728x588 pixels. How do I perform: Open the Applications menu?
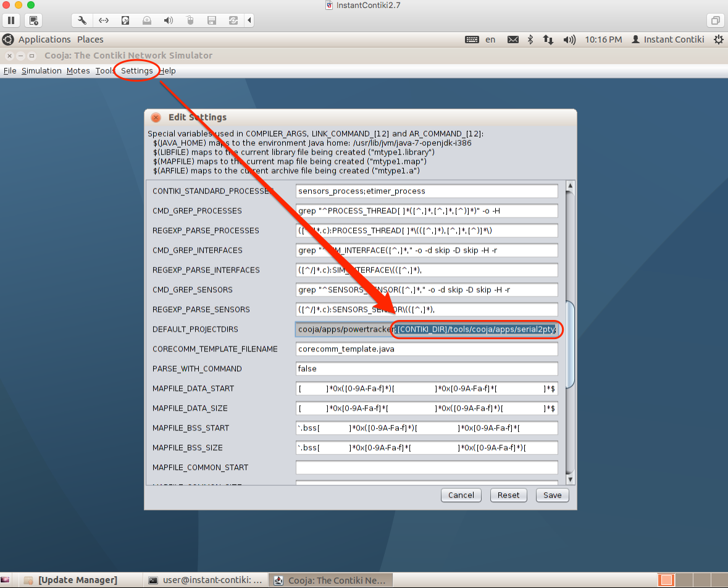click(44, 40)
